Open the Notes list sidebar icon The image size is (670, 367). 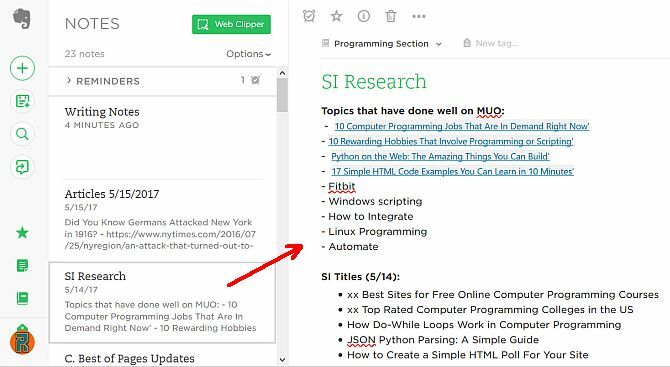click(x=22, y=265)
